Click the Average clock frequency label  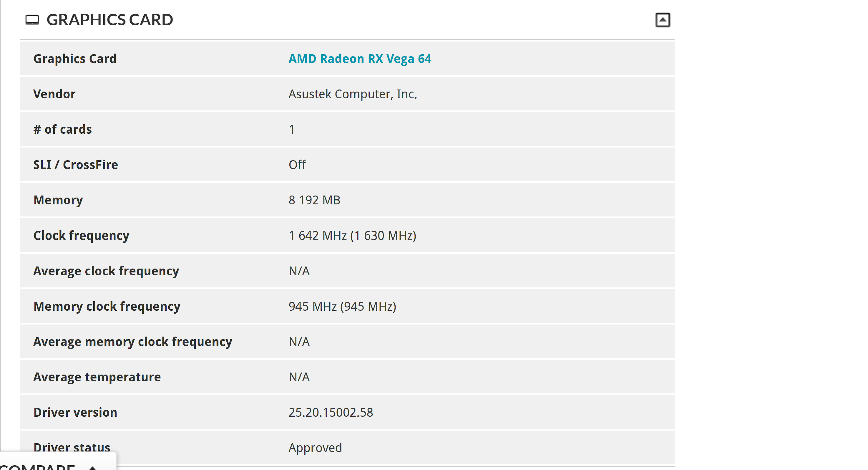(106, 271)
